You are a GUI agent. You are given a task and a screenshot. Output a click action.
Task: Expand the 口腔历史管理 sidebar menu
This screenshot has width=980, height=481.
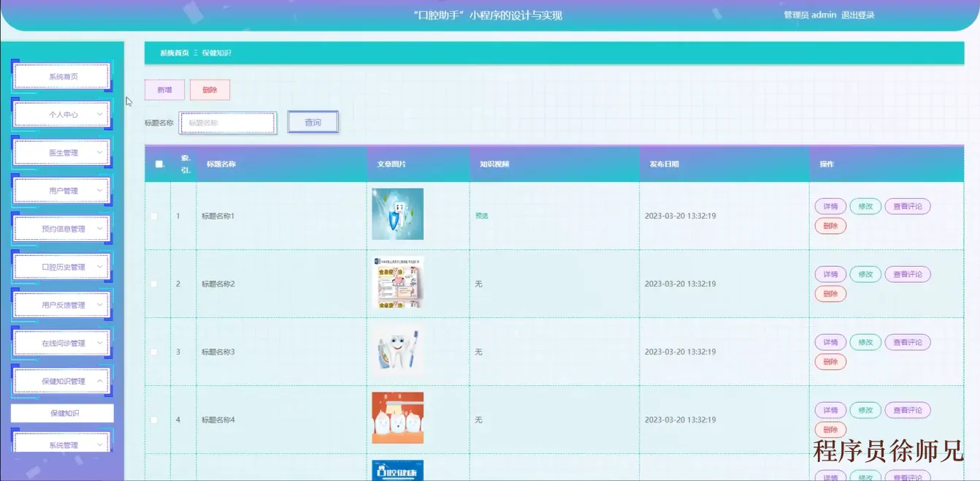(63, 267)
